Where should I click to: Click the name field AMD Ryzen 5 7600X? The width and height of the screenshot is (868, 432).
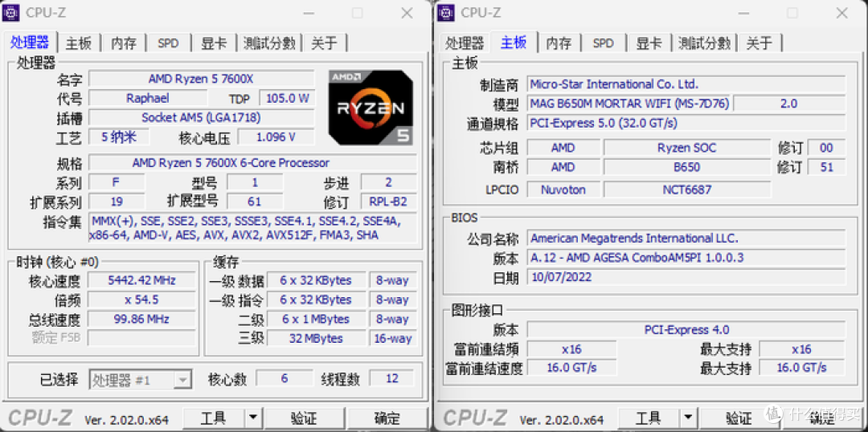(201, 79)
